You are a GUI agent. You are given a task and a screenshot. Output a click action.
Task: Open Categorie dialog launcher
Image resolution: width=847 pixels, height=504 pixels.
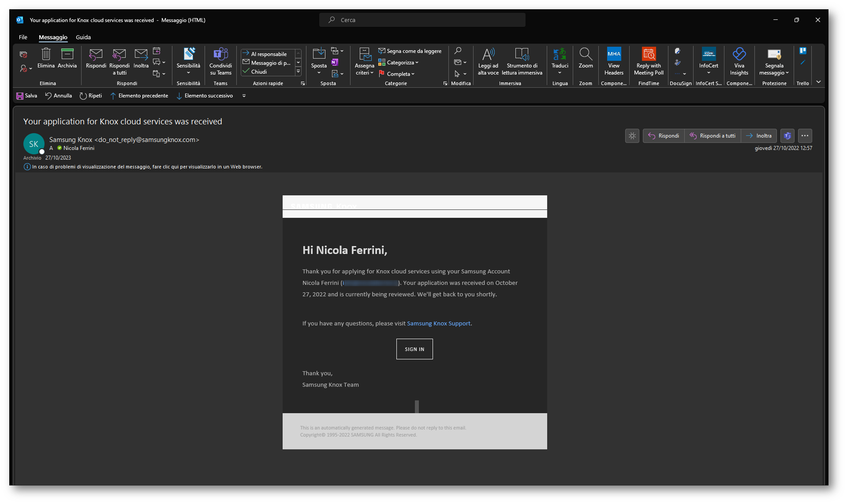(445, 83)
